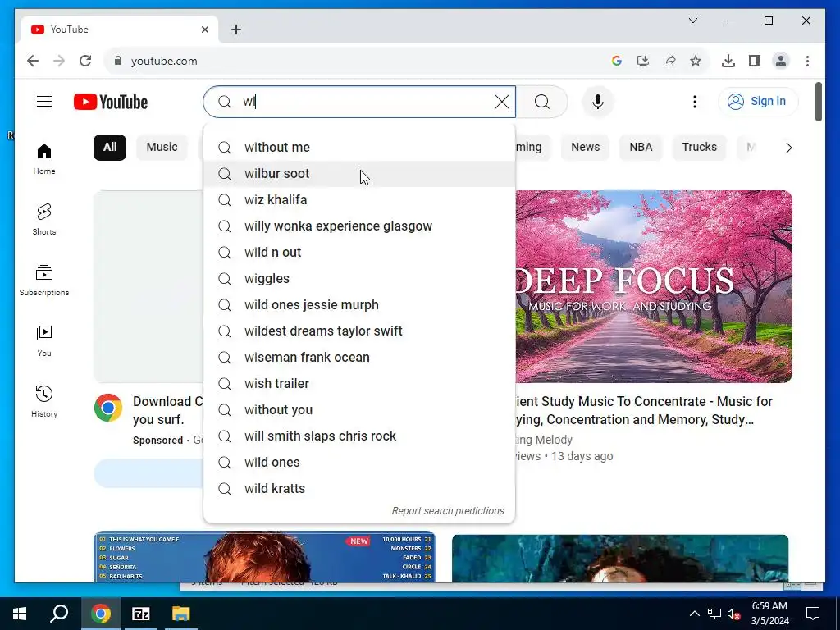Choose 'wildest dreams taylor swift' suggestion
Screen dimensions: 840x630
(x=359, y=331)
